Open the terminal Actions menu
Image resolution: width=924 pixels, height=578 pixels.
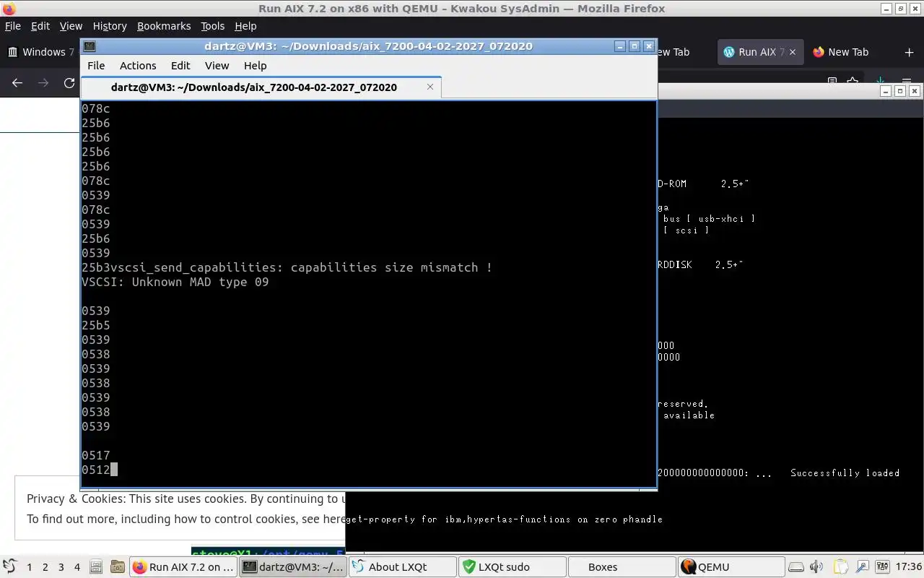click(138, 65)
